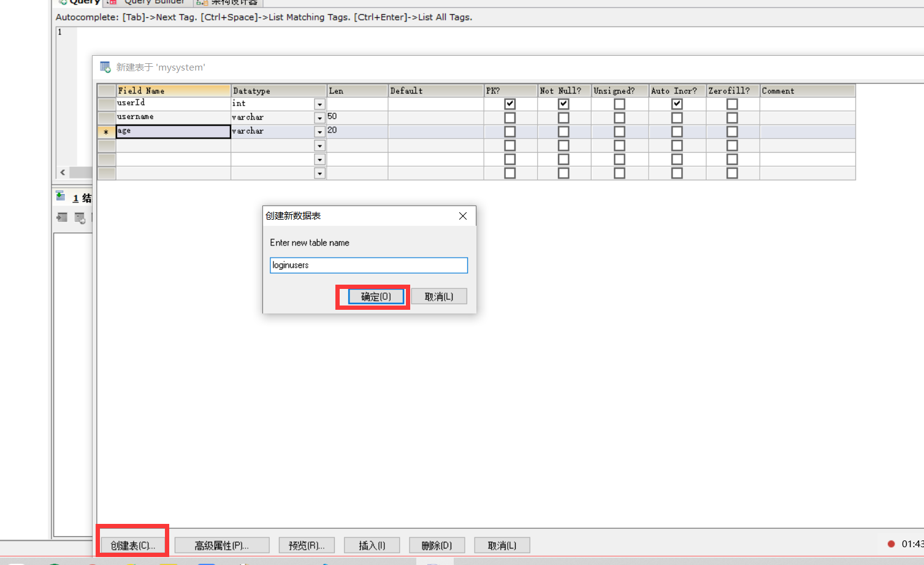Click the 'Enter new table name' label
This screenshot has width=924, height=565.
pyautogui.click(x=310, y=243)
